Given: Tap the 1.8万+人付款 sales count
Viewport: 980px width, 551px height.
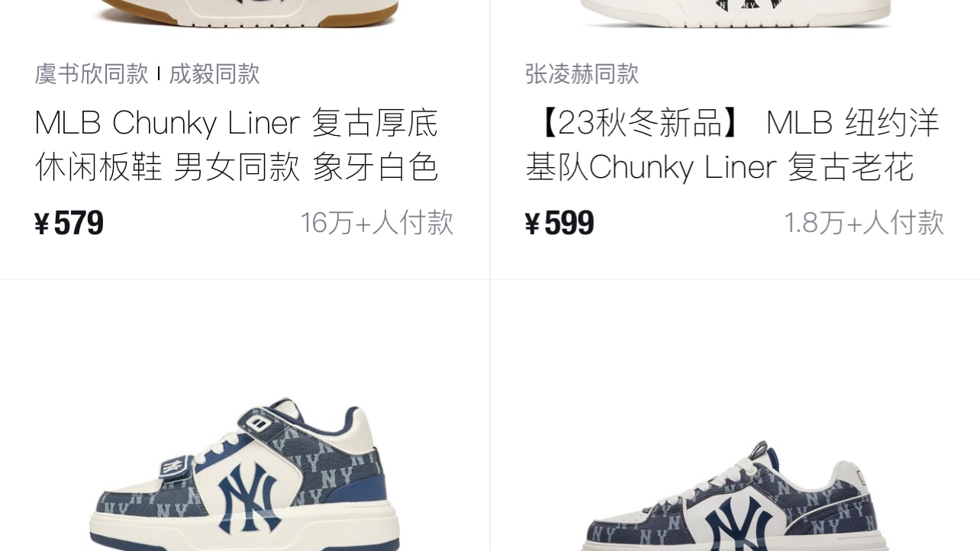Looking at the screenshot, I should (x=864, y=223).
